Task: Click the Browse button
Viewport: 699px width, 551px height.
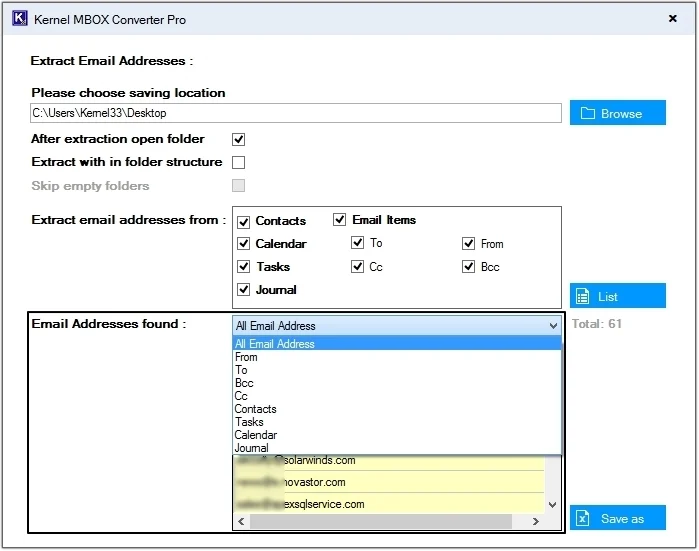Action: (617, 113)
